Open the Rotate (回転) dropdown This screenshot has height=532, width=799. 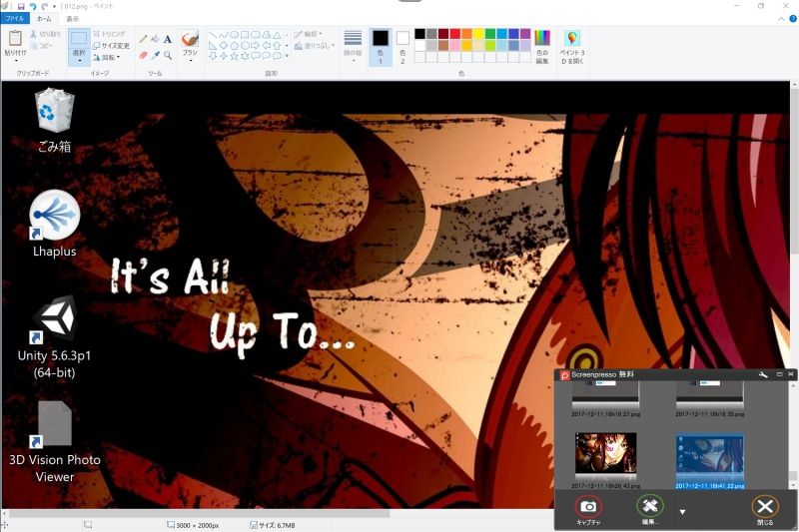[x=107, y=58]
